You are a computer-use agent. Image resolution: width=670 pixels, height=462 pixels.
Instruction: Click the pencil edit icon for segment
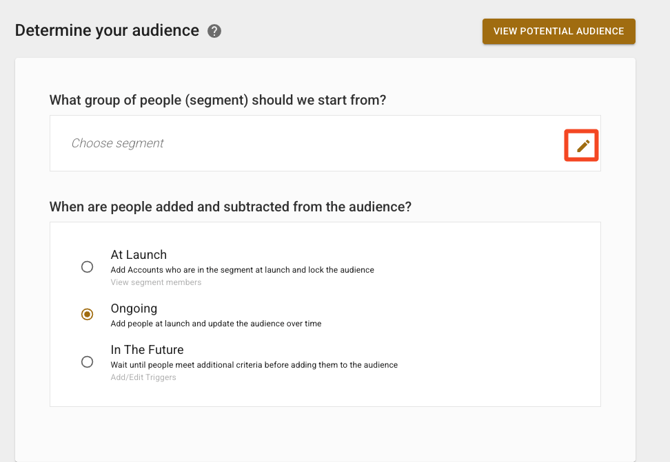coord(582,146)
